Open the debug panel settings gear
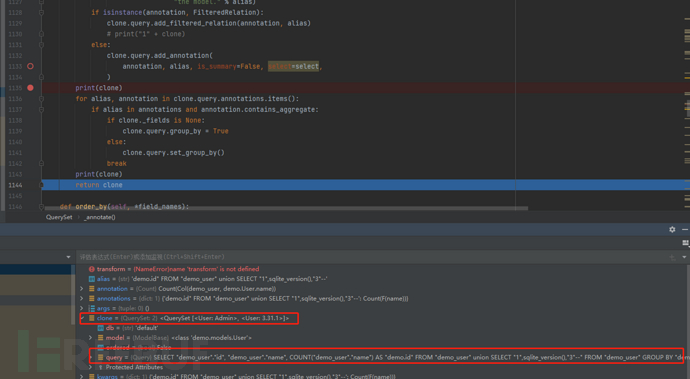Image resolution: width=690 pixels, height=379 pixels. click(x=672, y=229)
